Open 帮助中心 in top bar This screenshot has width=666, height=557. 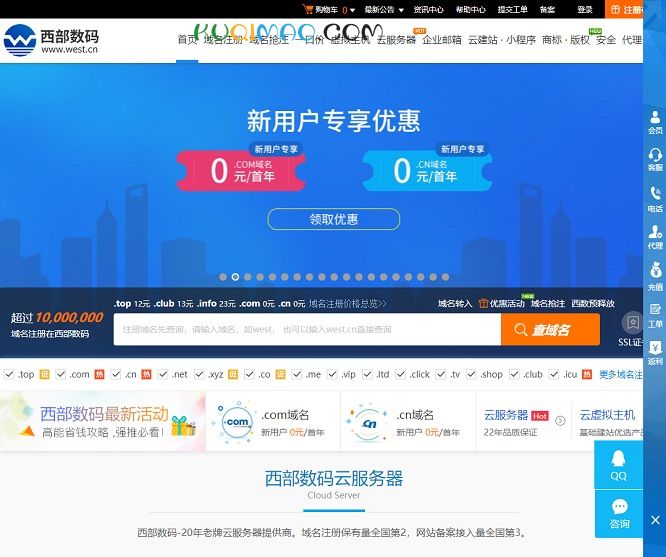point(471,9)
